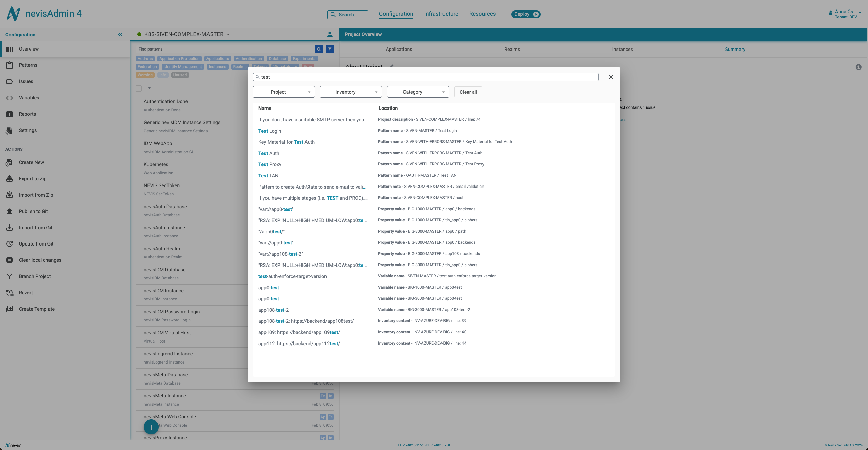Switch to the Applications tab
This screenshot has width=868, height=450.
coord(399,49)
